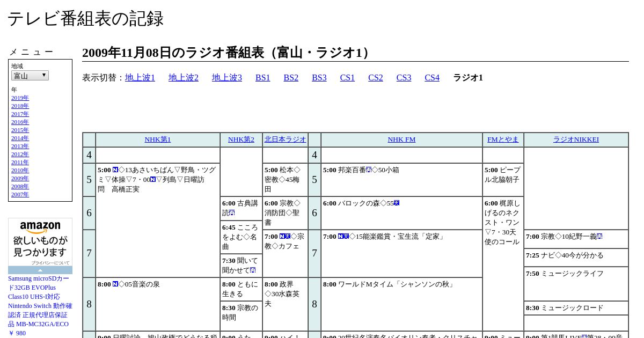644x338 pixels.
Task: Switch to the 地上波3 listing
Action: pos(227,78)
